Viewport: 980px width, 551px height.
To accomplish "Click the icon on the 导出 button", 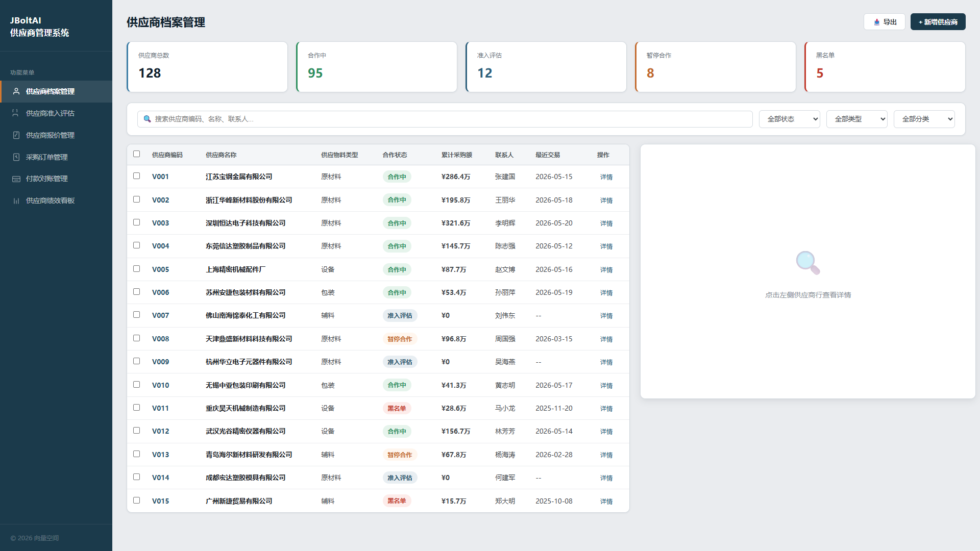I will coord(877,22).
